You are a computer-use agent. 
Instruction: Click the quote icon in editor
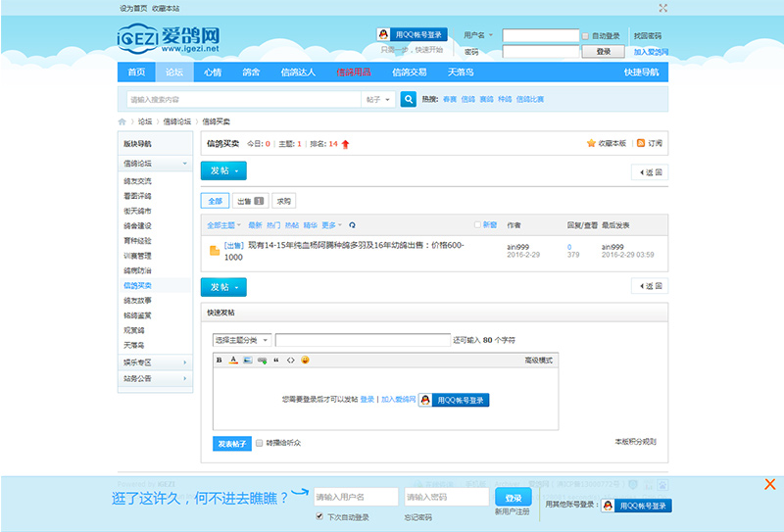(276, 360)
